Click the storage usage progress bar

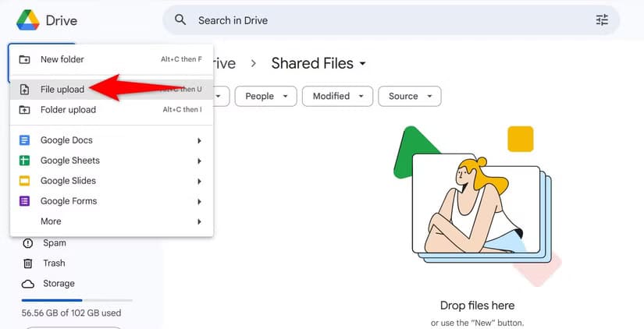(77, 301)
